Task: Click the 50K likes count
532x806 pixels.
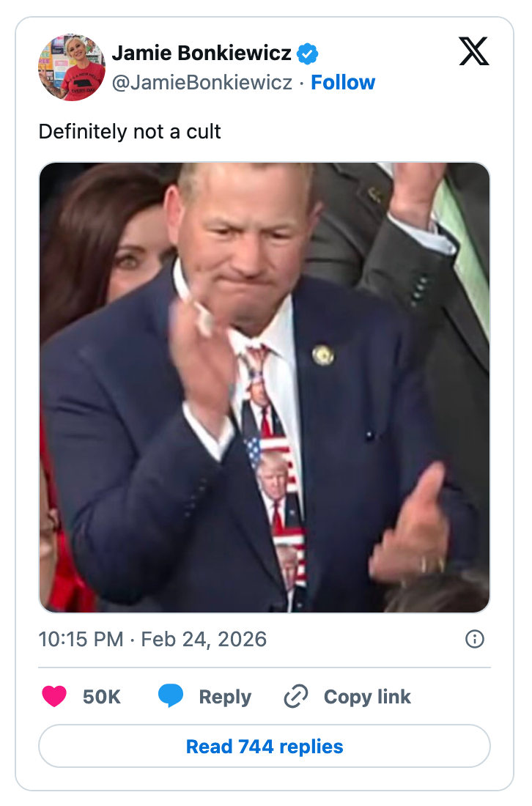Action: point(102,697)
